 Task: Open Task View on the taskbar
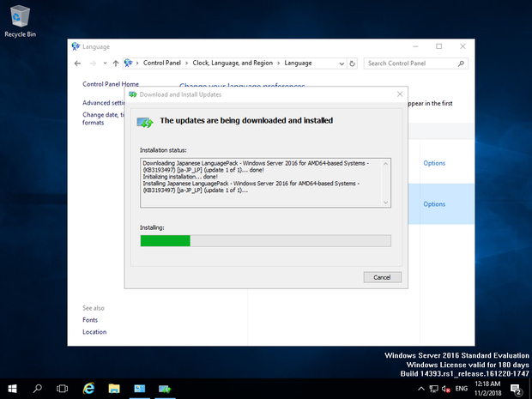[x=62, y=389]
